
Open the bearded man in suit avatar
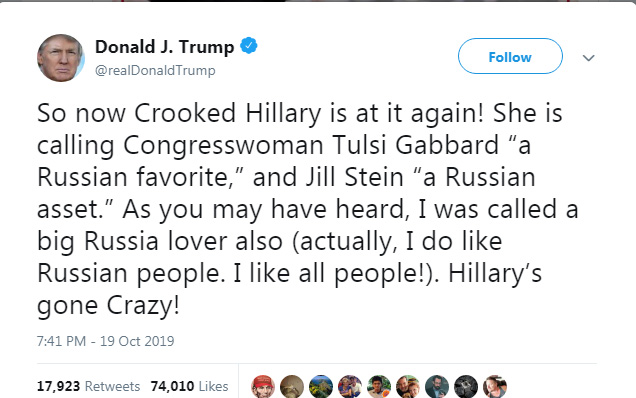tap(437, 387)
